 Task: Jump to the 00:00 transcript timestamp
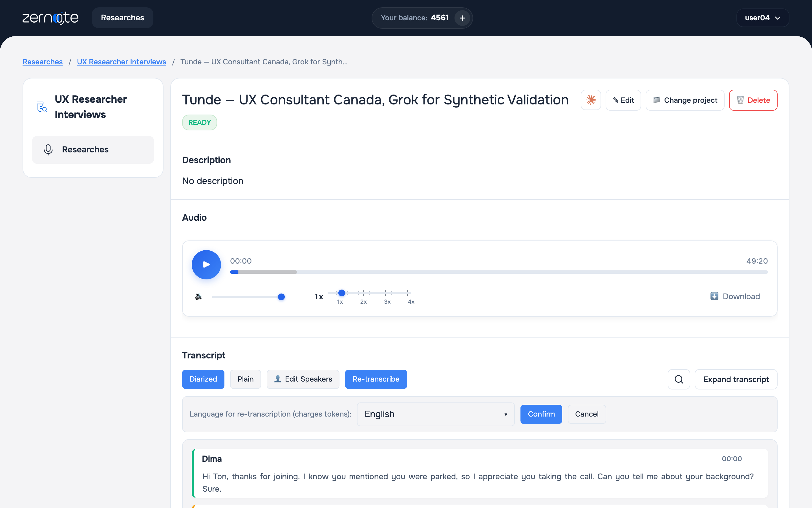pyautogui.click(x=732, y=459)
